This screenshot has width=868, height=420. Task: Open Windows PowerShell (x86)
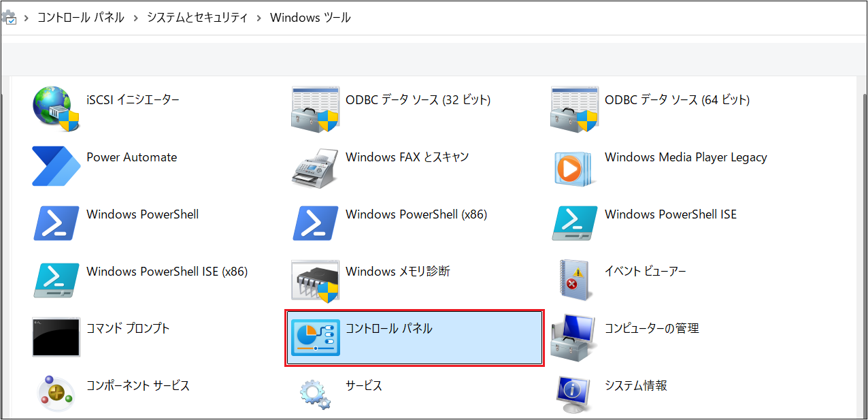pos(415,214)
